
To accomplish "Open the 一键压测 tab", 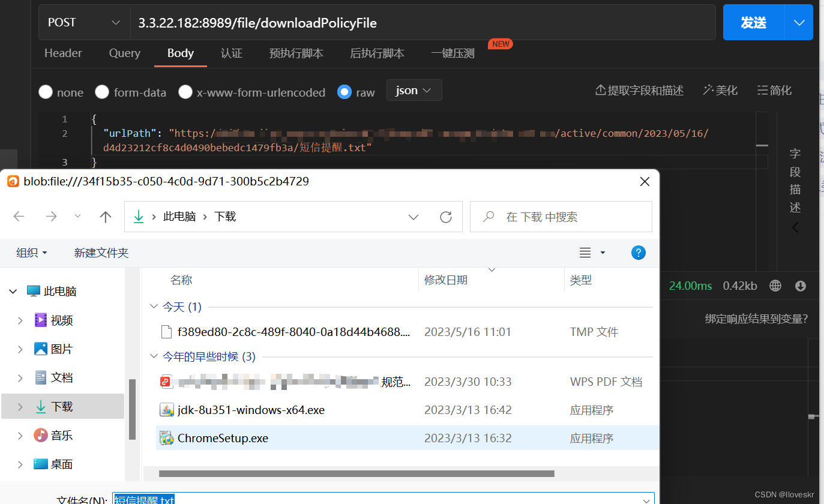I will coord(453,53).
